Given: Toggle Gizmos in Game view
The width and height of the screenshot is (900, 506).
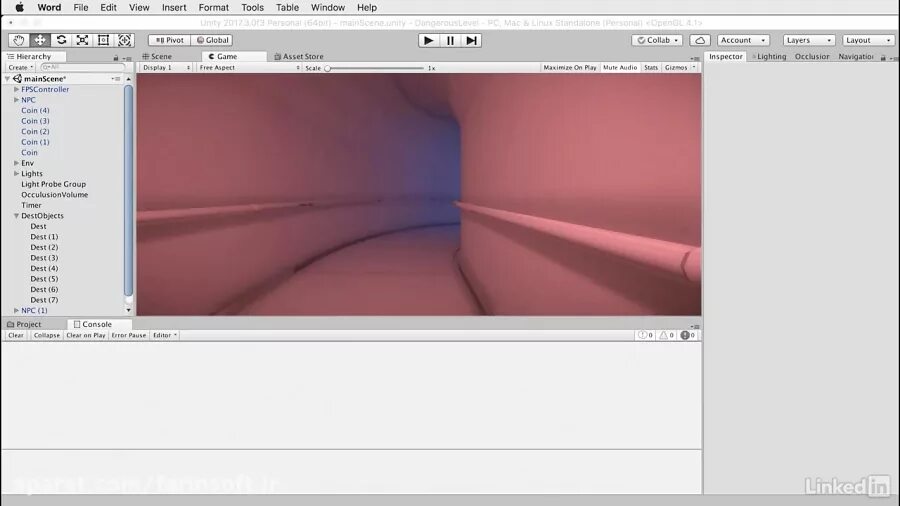Looking at the screenshot, I should click(x=676, y=68).
